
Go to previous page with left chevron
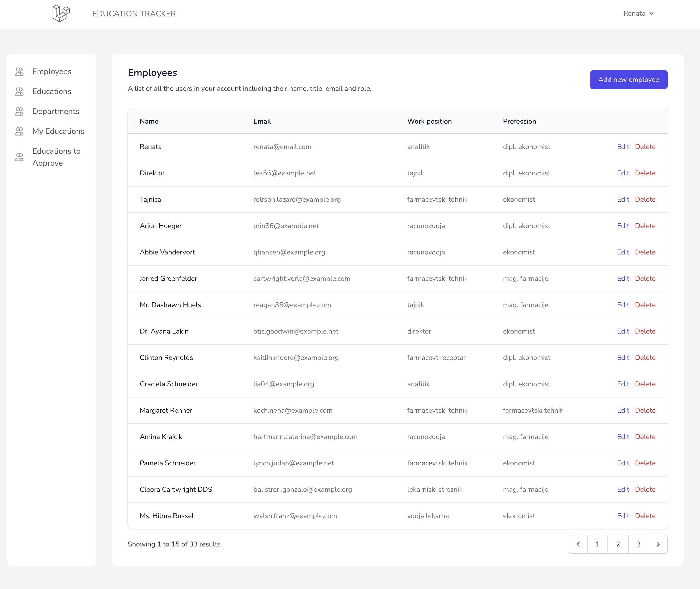(x=578, y=544)
